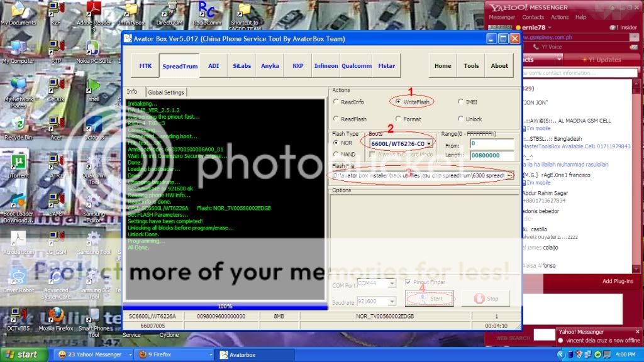Choose the NAND flash type option
Screen dimensions: 644x362
(x=336, y=154)
